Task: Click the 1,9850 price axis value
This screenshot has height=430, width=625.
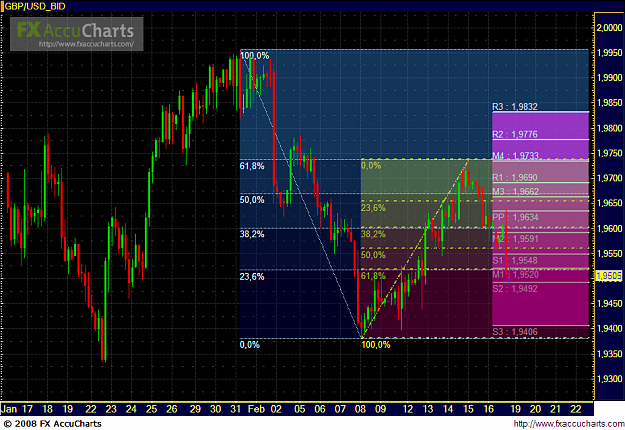Action: click(609, 103)
